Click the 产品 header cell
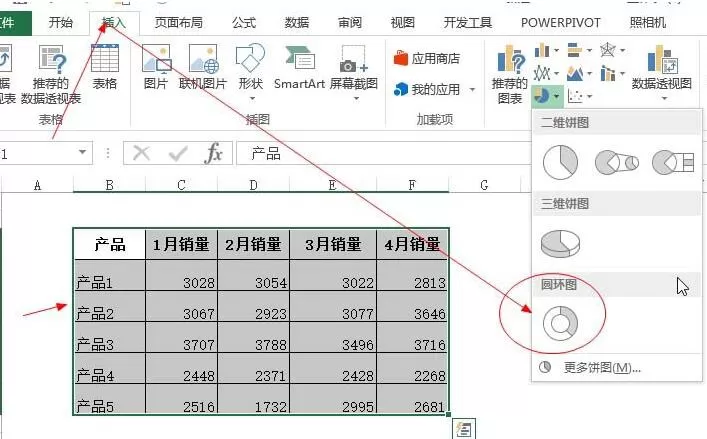 coord(110,244)
